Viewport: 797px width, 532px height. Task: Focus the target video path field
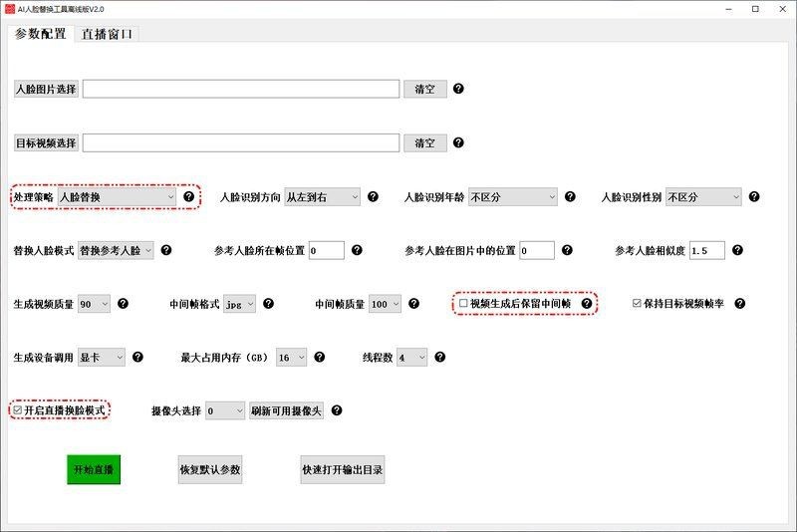241,142
